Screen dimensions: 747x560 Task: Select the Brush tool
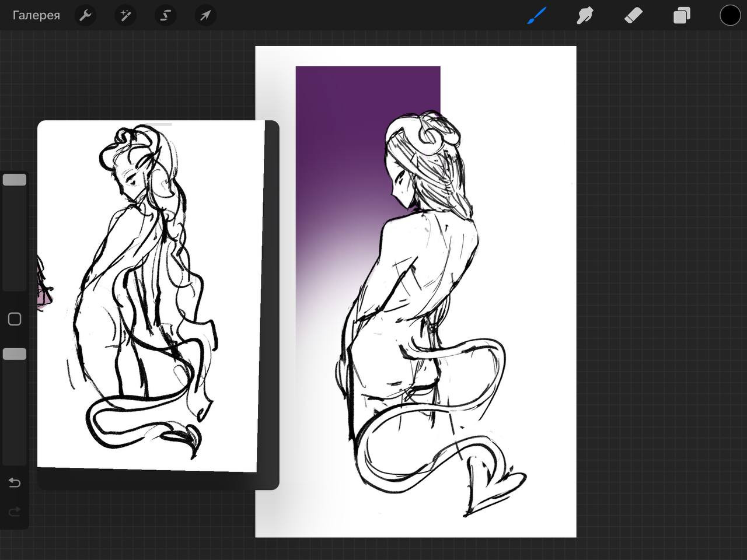537,15
